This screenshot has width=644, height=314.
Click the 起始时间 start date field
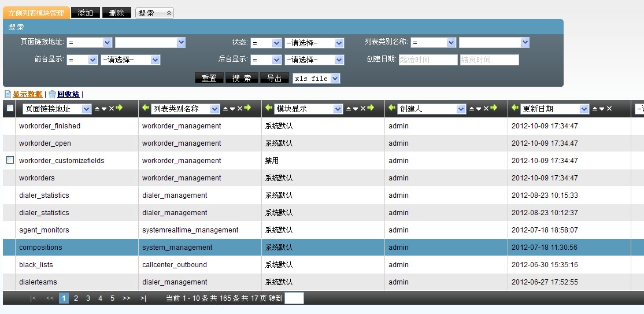tap(428, 60)
